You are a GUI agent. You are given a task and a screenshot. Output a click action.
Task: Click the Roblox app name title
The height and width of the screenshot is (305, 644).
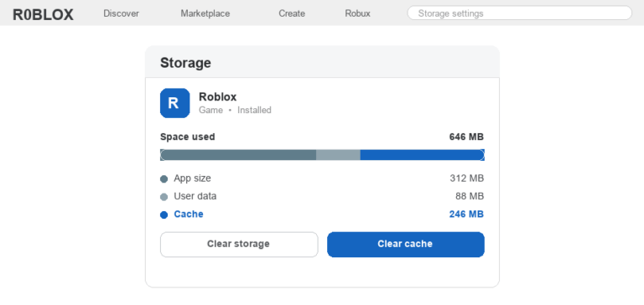(x=218, y=97)
